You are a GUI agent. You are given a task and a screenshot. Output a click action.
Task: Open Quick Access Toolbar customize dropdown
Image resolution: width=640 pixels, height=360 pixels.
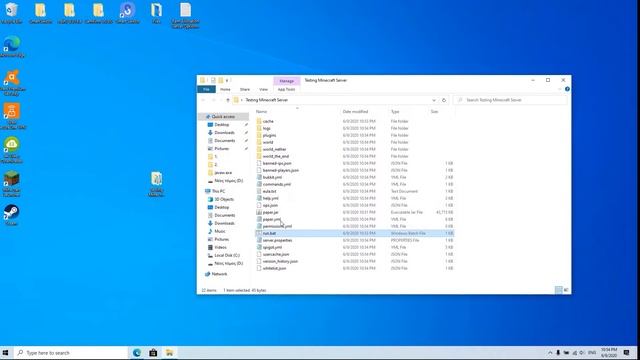pyautogui.click(x=227, y=80)
